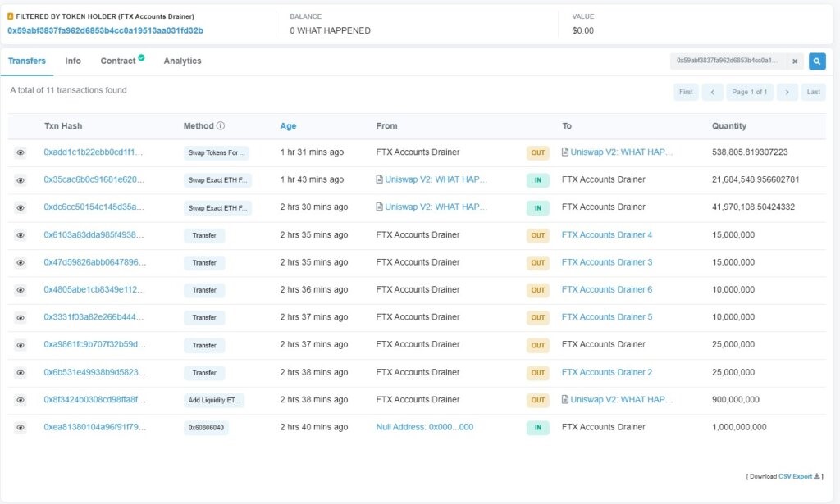Viewport: 840px width, 504px height.
Task: Go to the First page button
Action: 686,92
